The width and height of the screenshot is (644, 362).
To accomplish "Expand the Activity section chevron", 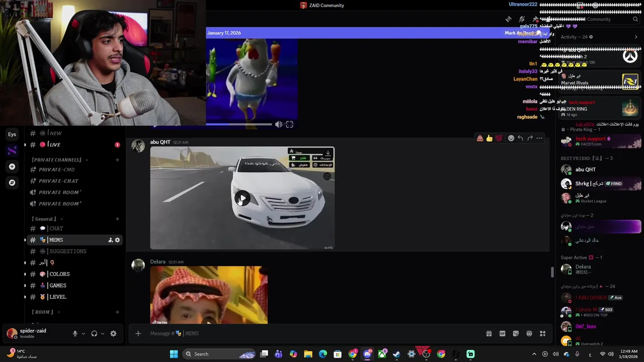I will pyautogui.click(x=636, y=37).
